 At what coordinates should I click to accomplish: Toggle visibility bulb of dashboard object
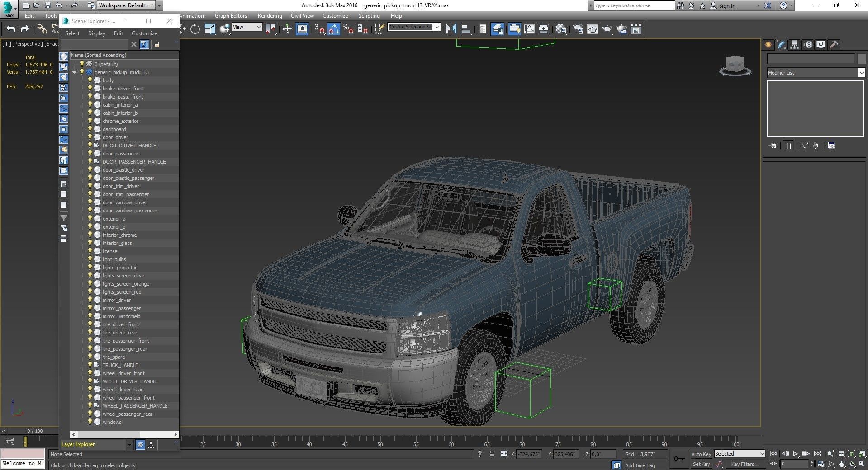[90, 129]
